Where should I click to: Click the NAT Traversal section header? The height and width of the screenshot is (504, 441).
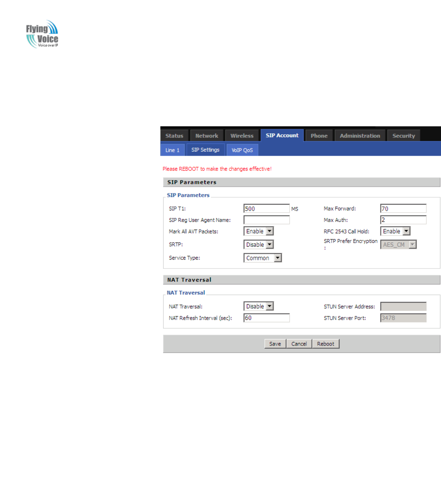coord(302,280)
